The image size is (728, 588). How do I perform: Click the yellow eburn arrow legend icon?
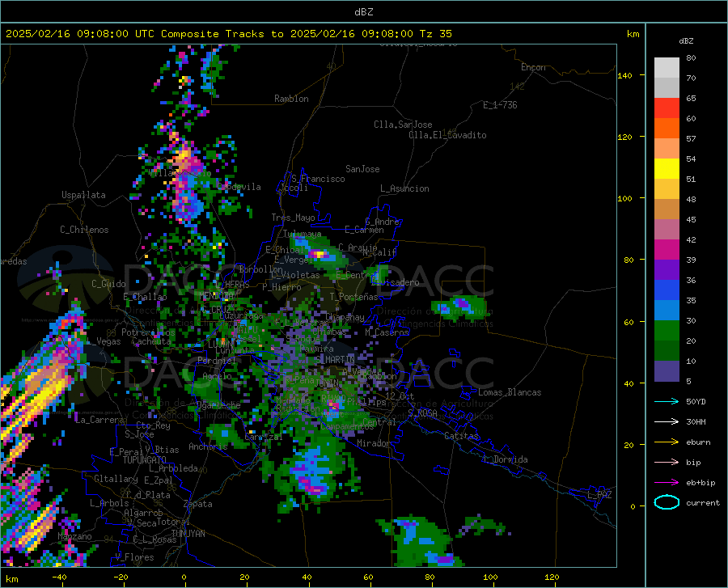(667, 442)
